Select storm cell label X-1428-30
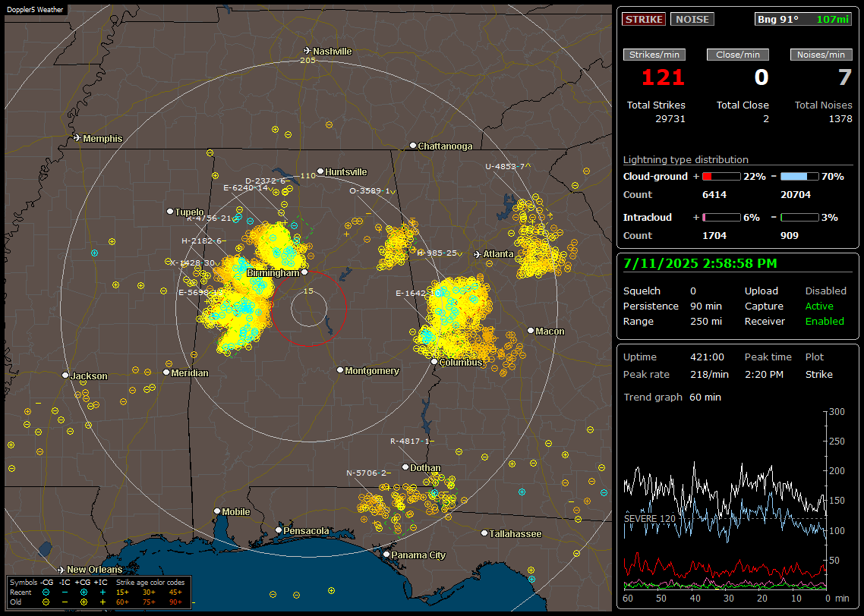Image resolution: width=864 pixels, height=616 pixels. 194,262
